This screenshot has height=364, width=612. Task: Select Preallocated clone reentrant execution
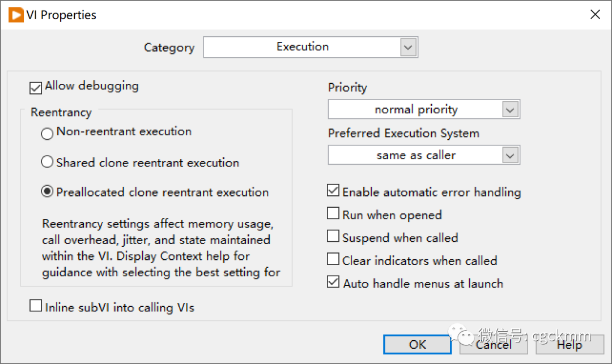[48, 192]
